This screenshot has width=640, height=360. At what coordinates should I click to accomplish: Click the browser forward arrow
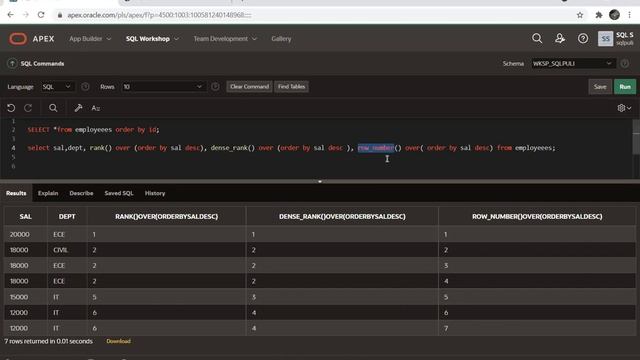(26, 15)
